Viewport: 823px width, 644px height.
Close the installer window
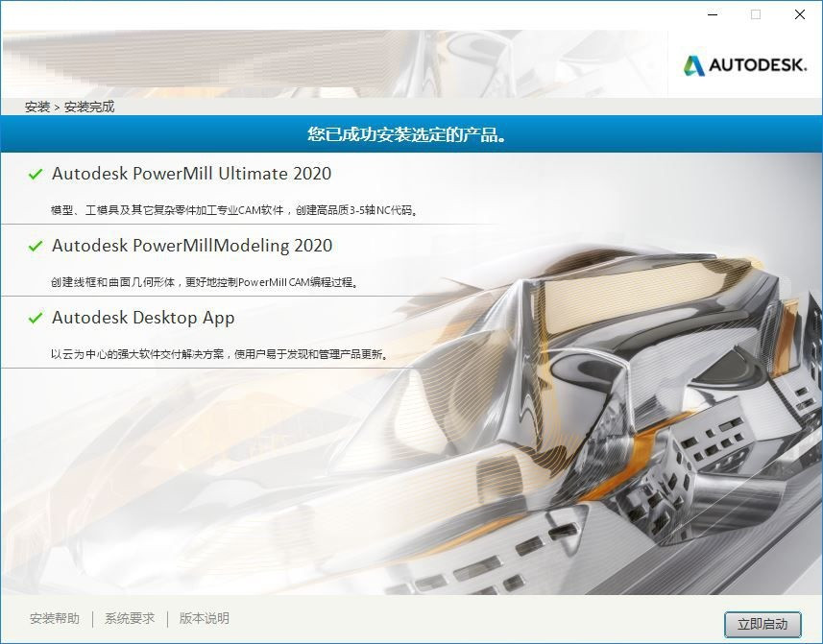[x=799, y=14]
